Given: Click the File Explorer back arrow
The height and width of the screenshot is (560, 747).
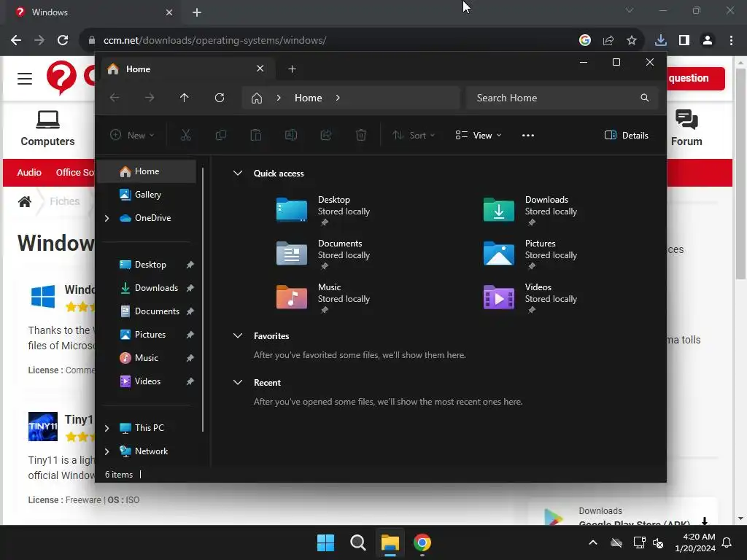Looking at the screenshot, I should pos(115,98).
